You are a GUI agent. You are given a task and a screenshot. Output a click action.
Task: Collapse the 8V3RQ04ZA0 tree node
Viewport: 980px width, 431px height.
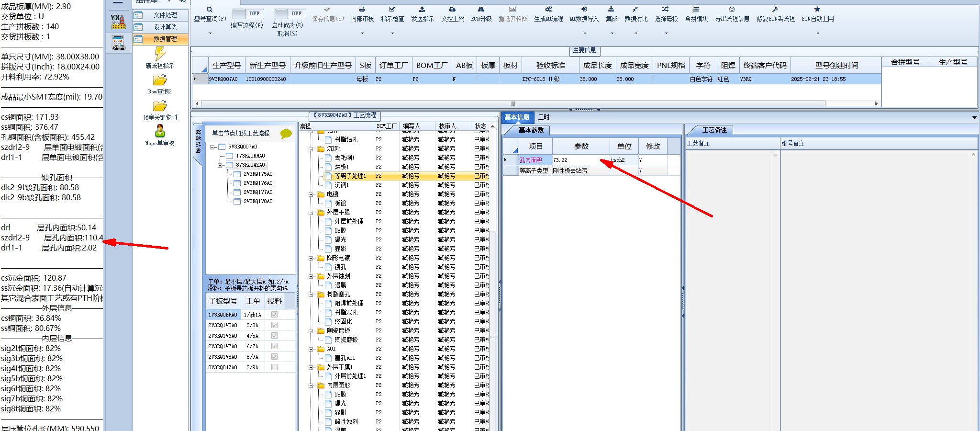(220, 165)
